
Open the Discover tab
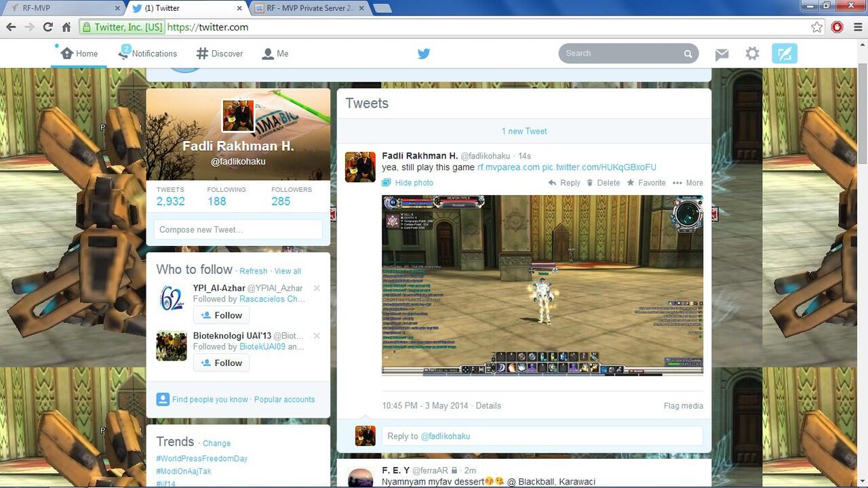[220, 54]
